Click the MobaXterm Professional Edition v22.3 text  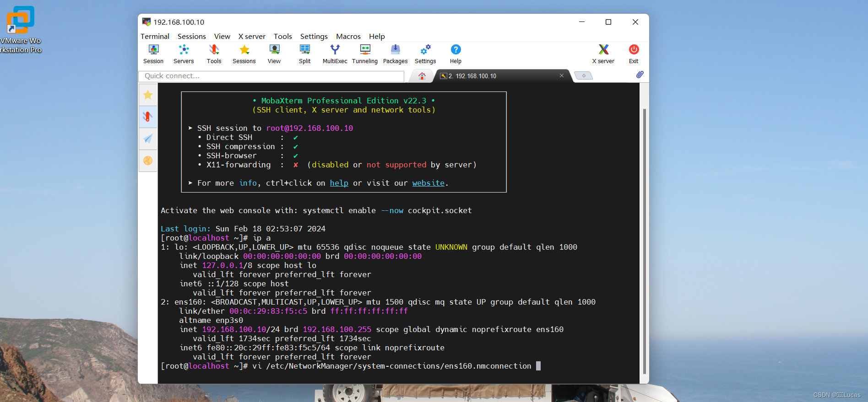pos(344,101)
